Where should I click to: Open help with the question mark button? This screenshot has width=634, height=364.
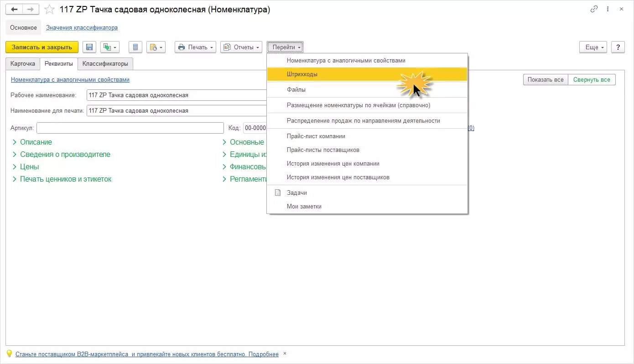618,47
